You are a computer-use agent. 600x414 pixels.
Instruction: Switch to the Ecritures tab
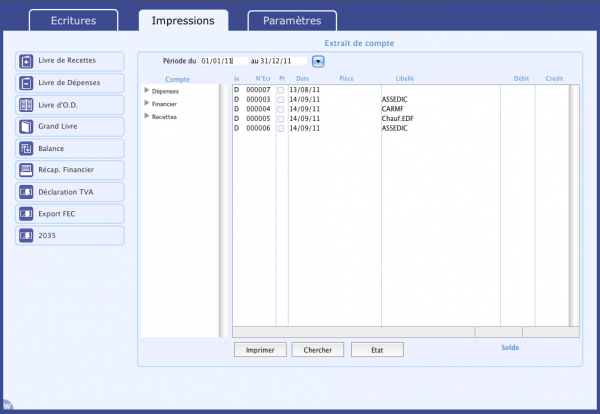tap(73, 21)
